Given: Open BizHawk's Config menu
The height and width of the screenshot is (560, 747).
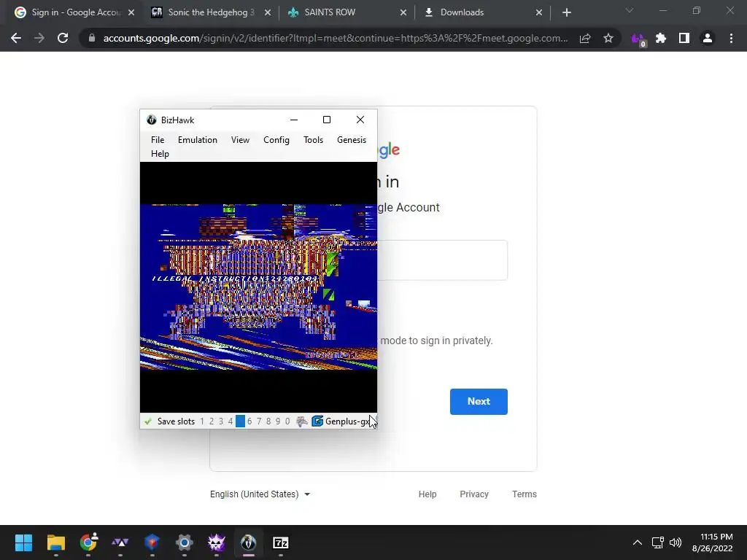Looking at the screenshot, I should pyautogui.click(x=276, y=139).
